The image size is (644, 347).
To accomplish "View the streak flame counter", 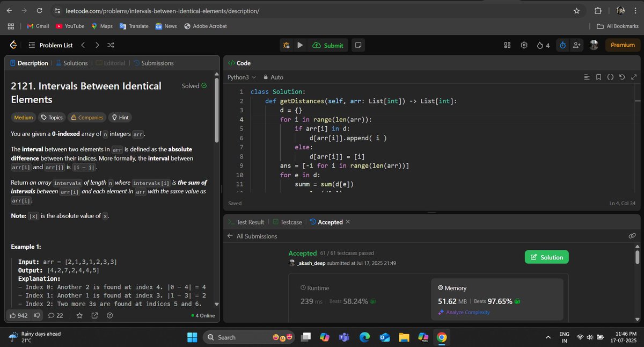I will (x=543, y=45).
